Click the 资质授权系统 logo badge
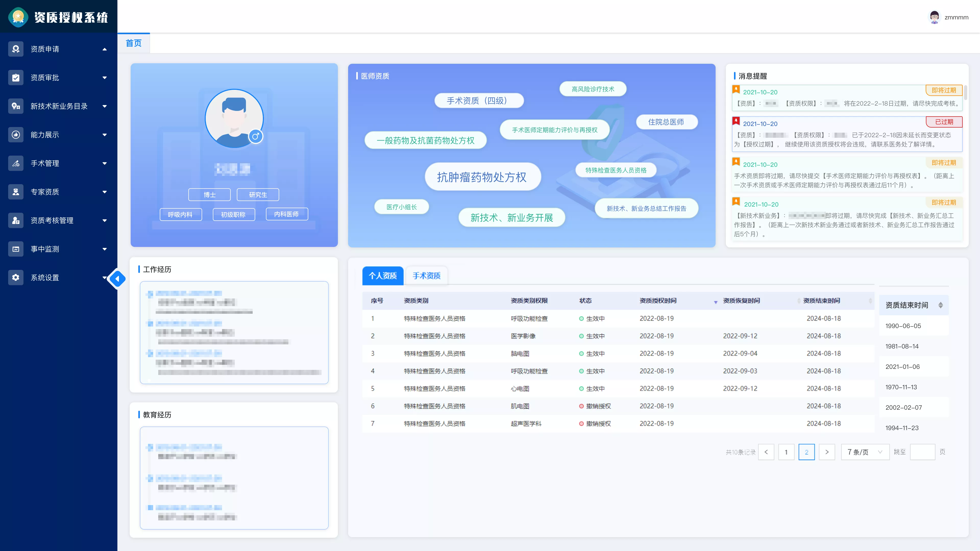This screenshot has height=551, width=980. [18, 17]
